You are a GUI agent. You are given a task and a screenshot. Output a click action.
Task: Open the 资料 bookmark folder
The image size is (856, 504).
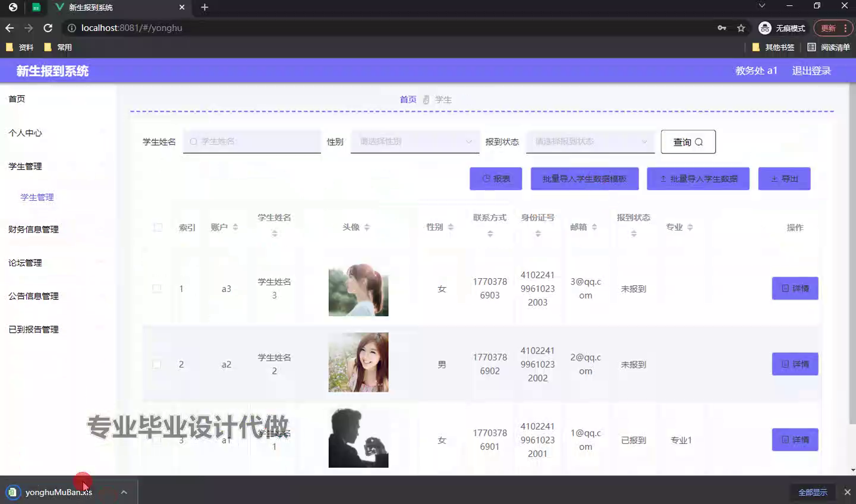pos(20,47)
